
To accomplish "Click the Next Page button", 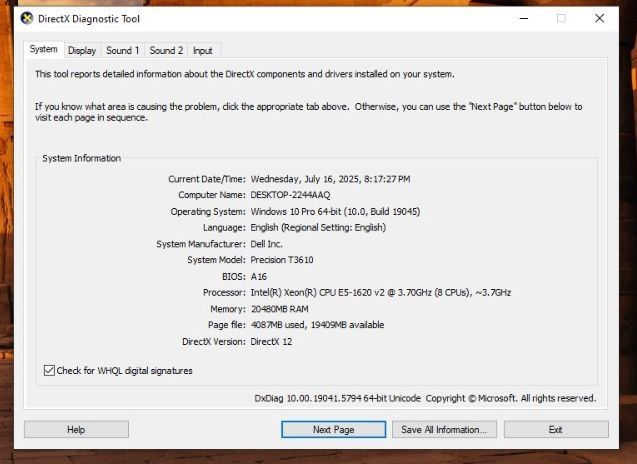I will tap(334, 429).
